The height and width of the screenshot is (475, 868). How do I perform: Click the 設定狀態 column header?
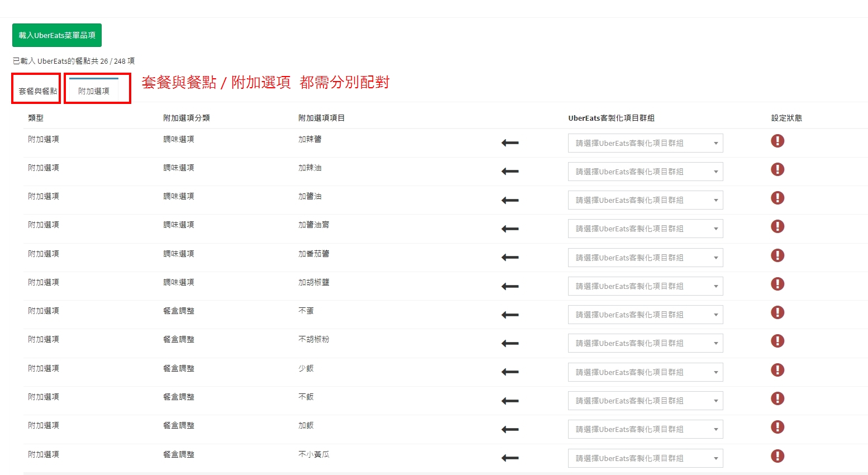[x=786, y=118]
